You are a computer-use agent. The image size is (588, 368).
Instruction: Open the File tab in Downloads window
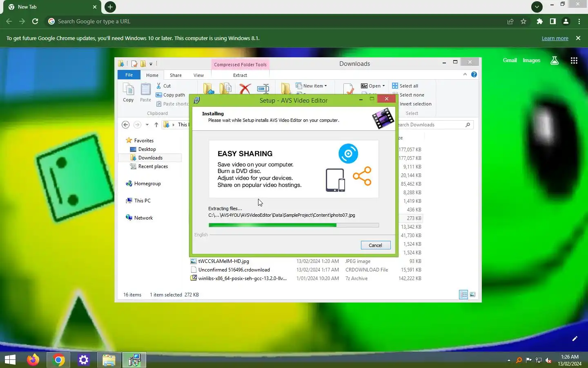point(129,75)
